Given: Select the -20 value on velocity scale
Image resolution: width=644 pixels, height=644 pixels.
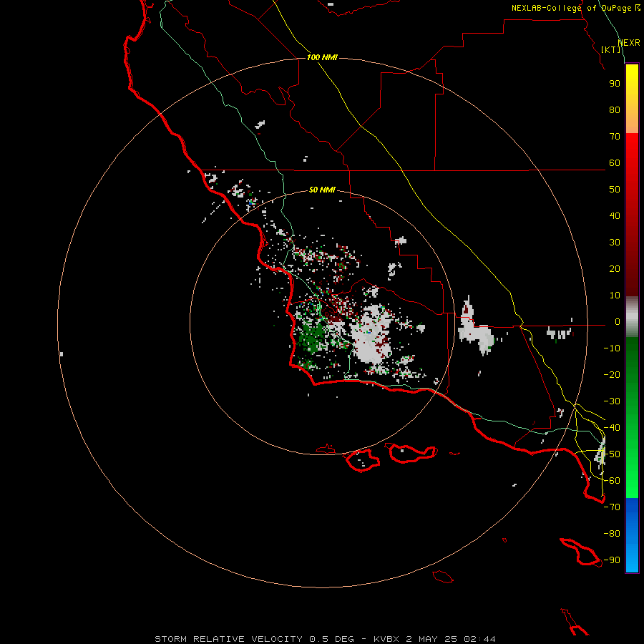Looking at the screenshot, I should click(x=612, y=375).
